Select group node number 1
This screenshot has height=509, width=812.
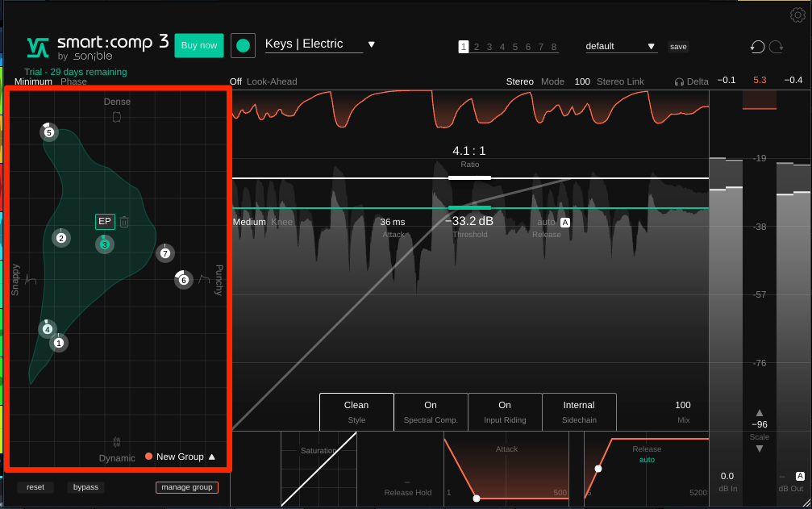[58, 343]
